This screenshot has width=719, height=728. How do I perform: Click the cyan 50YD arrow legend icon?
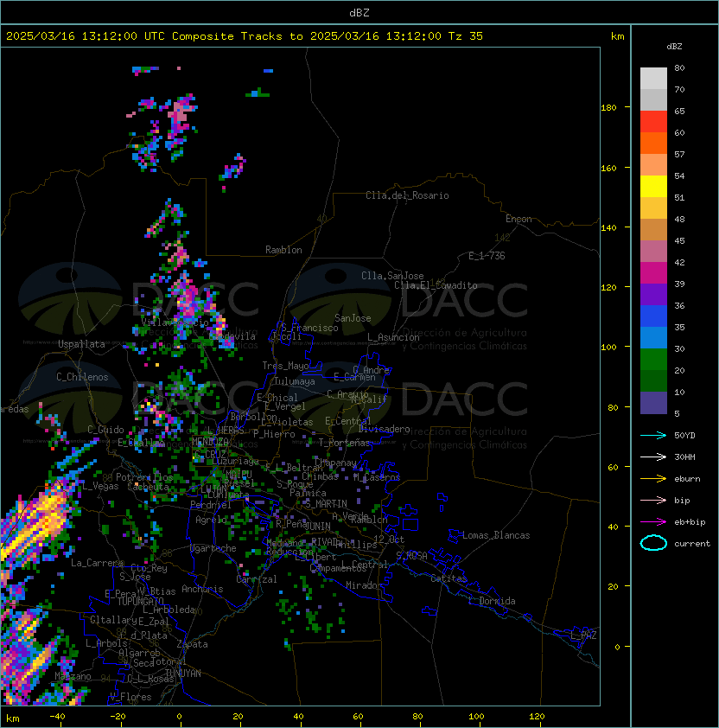point(653,436)
